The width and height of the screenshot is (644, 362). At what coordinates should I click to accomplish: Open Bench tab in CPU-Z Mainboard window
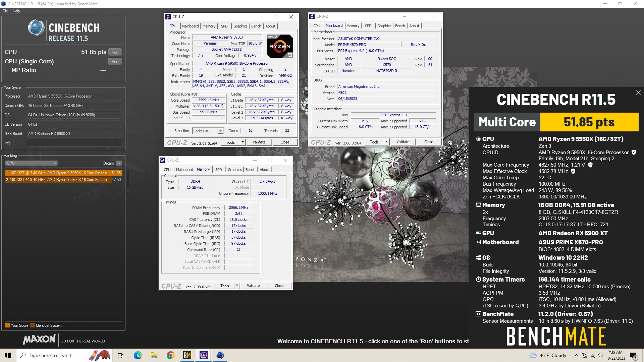[400, 26]
